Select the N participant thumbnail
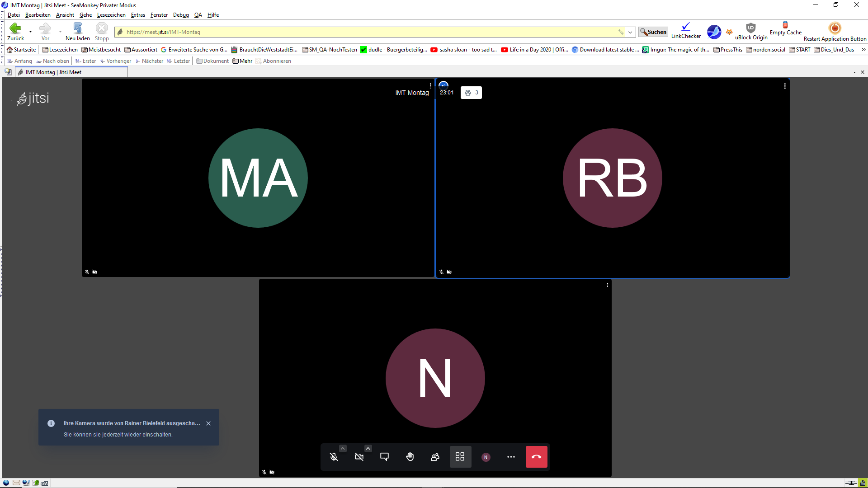Screen dimensions: 868x488 (x=435, y=378)
